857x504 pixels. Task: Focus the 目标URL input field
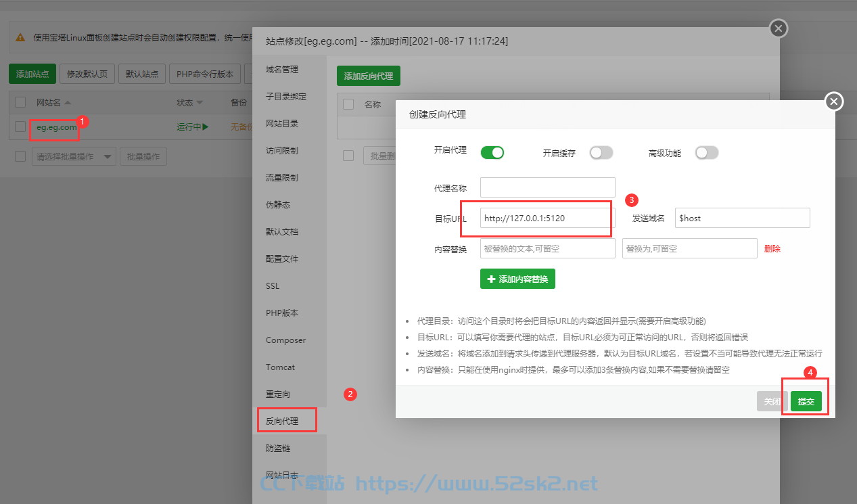[x=548, y=218]
